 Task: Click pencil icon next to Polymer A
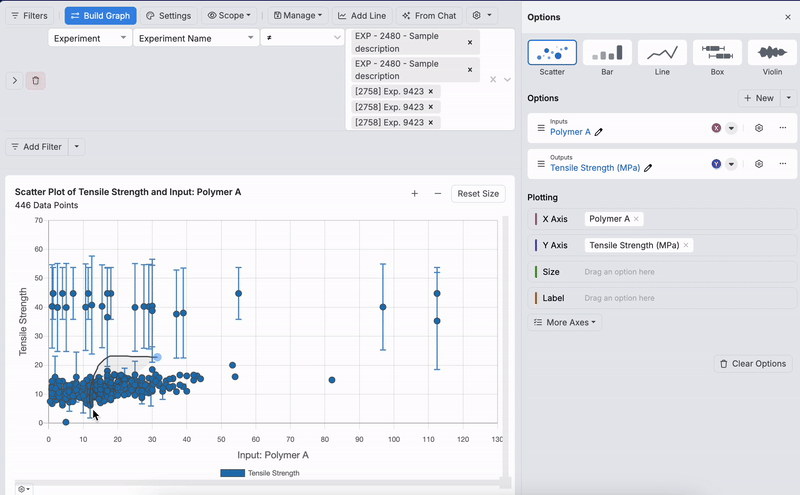[x=599, y=132]
